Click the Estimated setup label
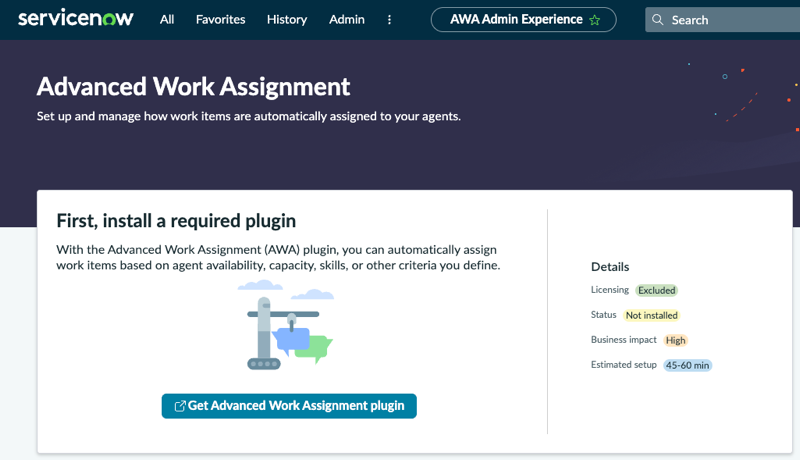This screenshot has height=460, width=800. [623, 365]
